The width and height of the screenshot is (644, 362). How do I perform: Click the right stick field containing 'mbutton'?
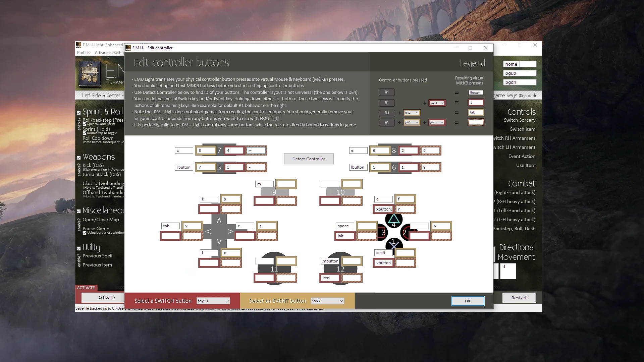click(x=330, y=261)
